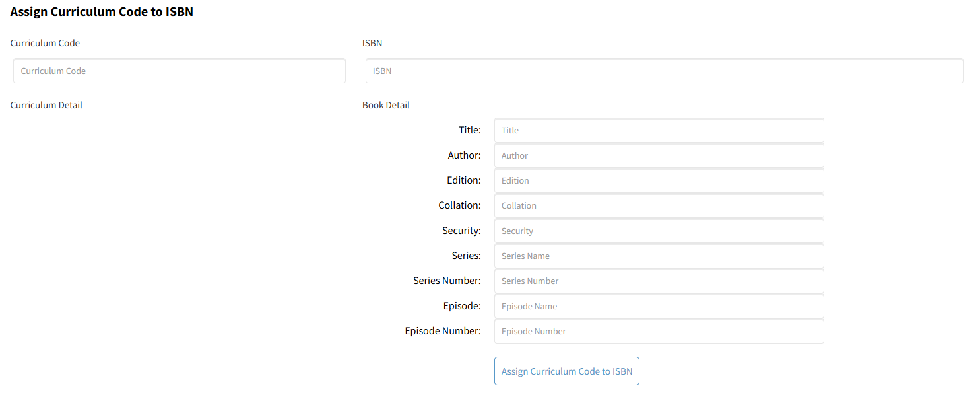Viewport: 980px width, 403px height.
Task: Click Assign Curriculum Code to ISBN button
Action: coord(567,371)
